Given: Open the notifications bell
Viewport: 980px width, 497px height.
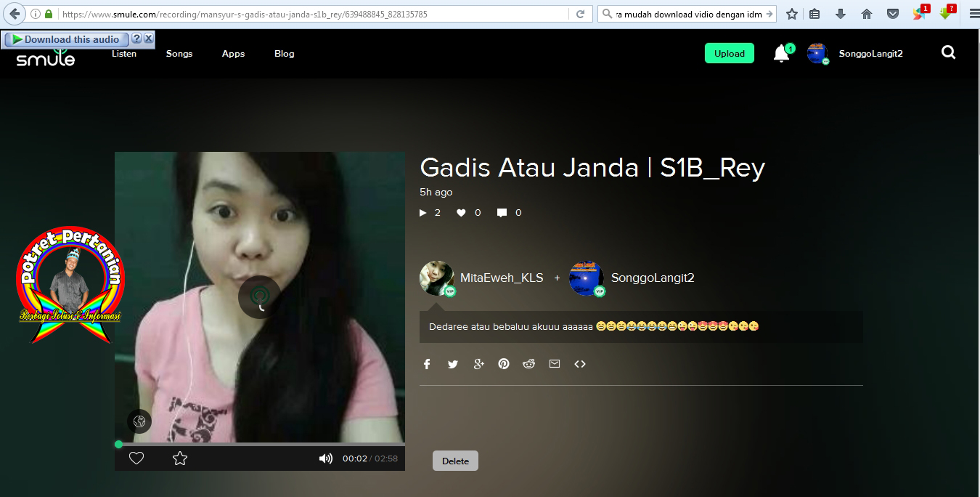Looking at the screenshot, I should 782,52.
